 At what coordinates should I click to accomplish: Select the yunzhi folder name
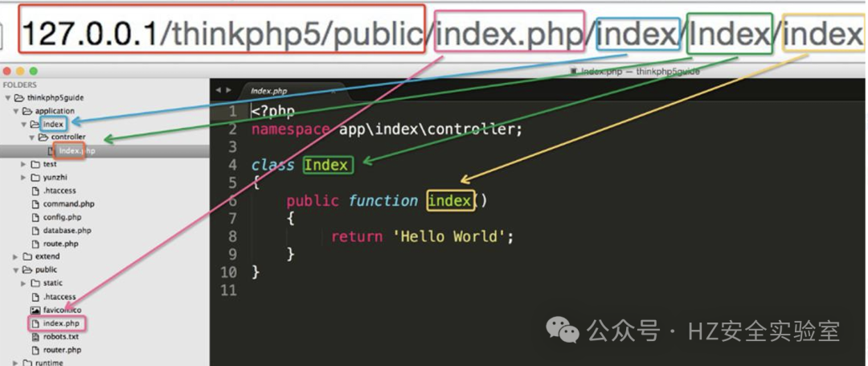pos(55,177)
